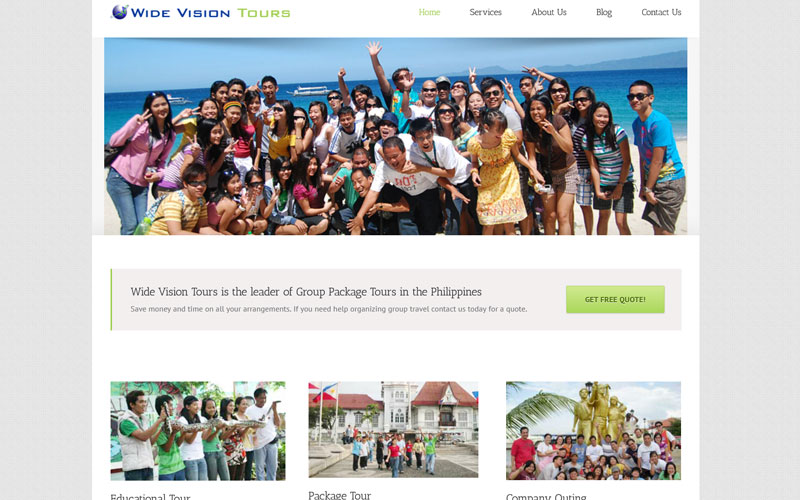800x500 pixels.
Task: Open the Services menu item
Action: click(485, 12)
